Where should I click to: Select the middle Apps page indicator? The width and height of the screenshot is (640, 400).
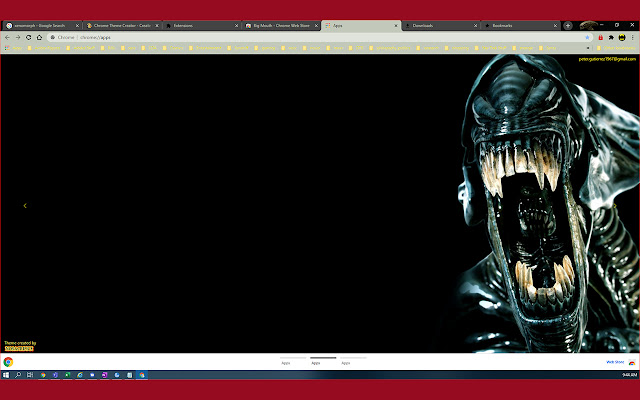[323, 360]
